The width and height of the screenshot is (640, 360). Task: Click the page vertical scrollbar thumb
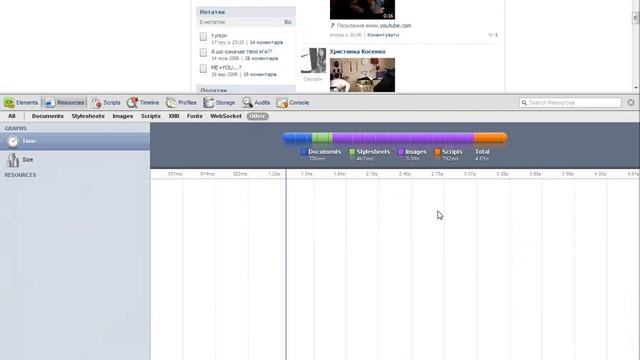[636, 17]
